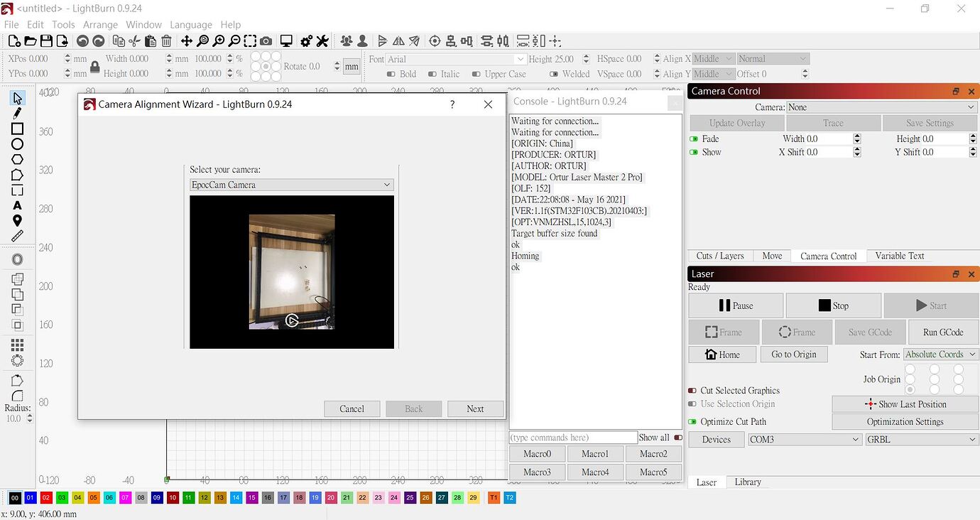Click Cancel in Camera Alignment Wizard
This screenshot has height=520, width=980.
coord(352,409)
